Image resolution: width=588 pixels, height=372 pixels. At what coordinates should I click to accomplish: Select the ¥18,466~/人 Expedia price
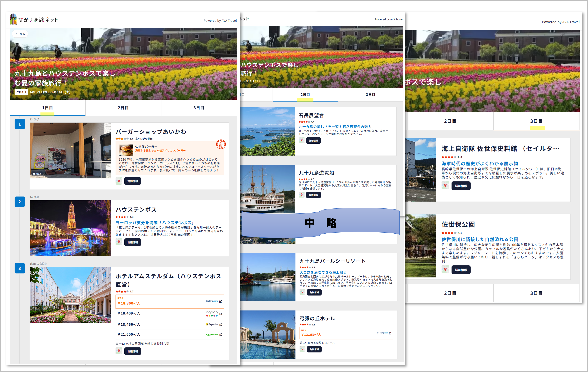[x=129, y=325]
